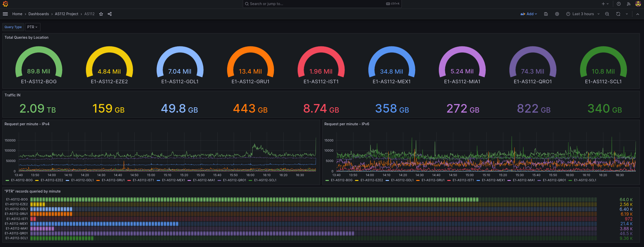Click the E1-AS112-GRU1 gauge showing 13.4 Mil
The width and height of the screenshot is (644, 247).
250,62
